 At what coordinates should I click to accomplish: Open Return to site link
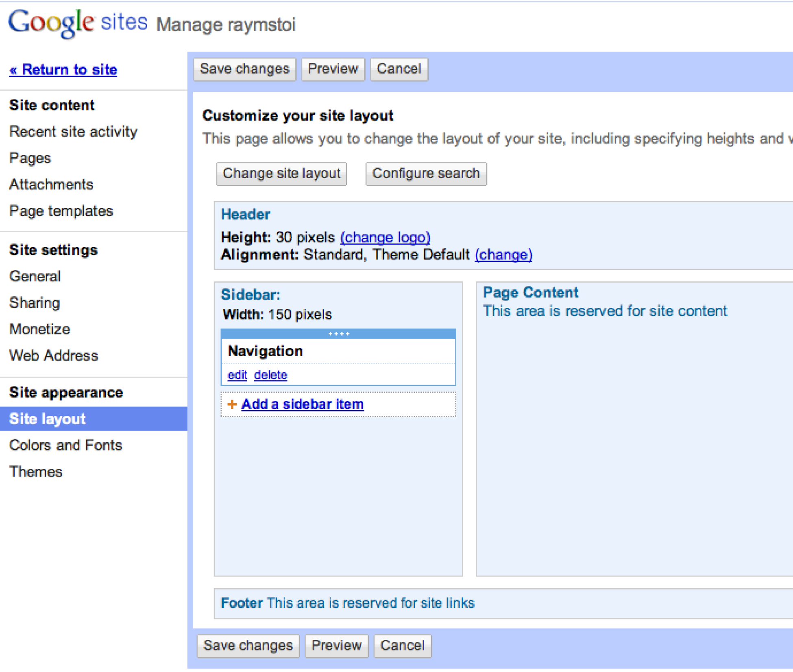63,70
